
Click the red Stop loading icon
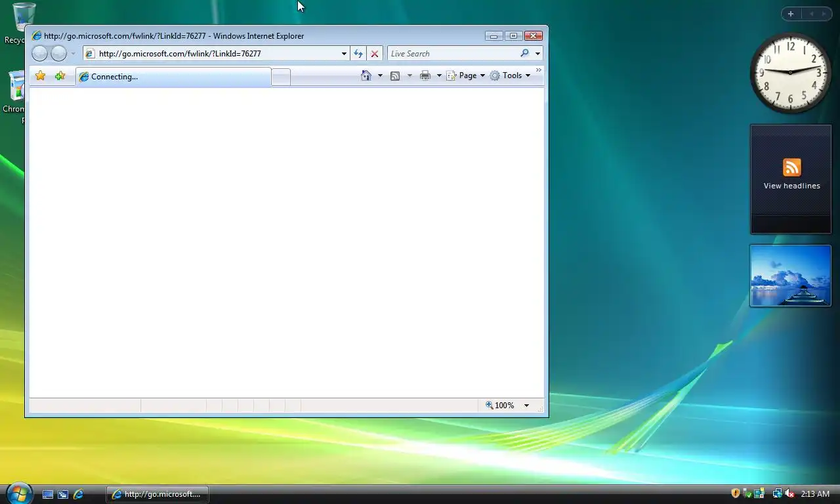pyautogui.click(x=375, y=54)
